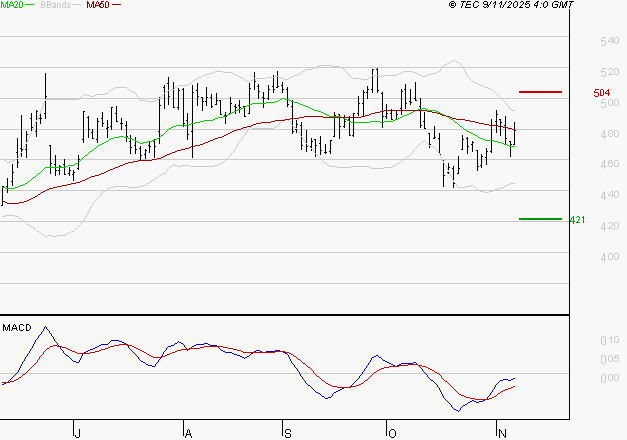Click the TEC copyright date text

pos(511,5)
